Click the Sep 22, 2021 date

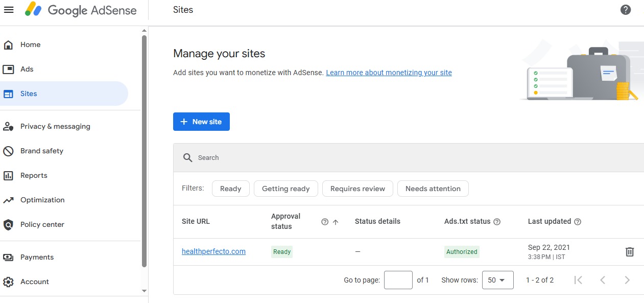coord(549,247)
